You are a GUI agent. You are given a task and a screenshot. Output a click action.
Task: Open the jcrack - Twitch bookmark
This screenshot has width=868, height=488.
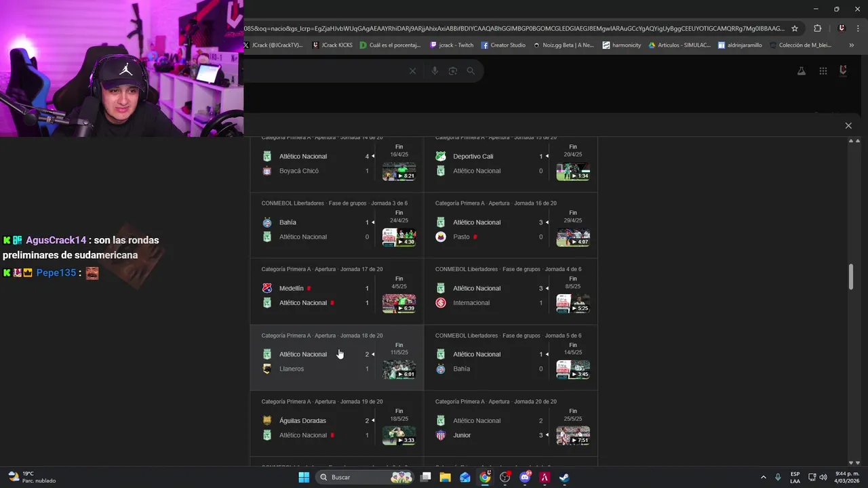(x=452, y=45)
